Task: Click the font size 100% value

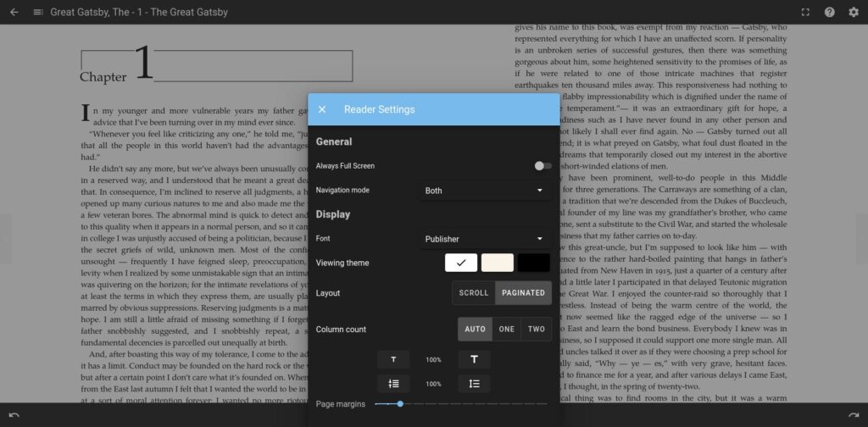Action: point(433,359)
